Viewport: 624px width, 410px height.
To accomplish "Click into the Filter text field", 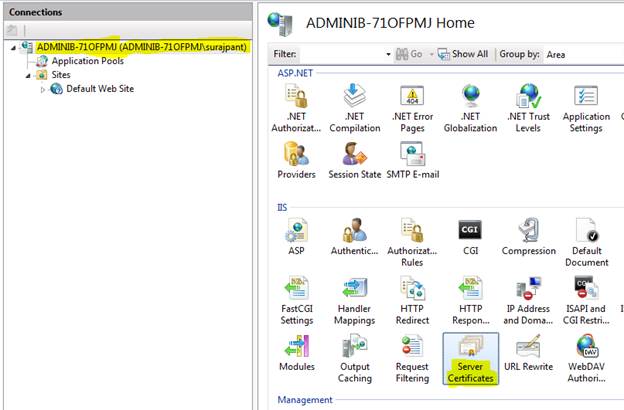I will click(342, 54).
